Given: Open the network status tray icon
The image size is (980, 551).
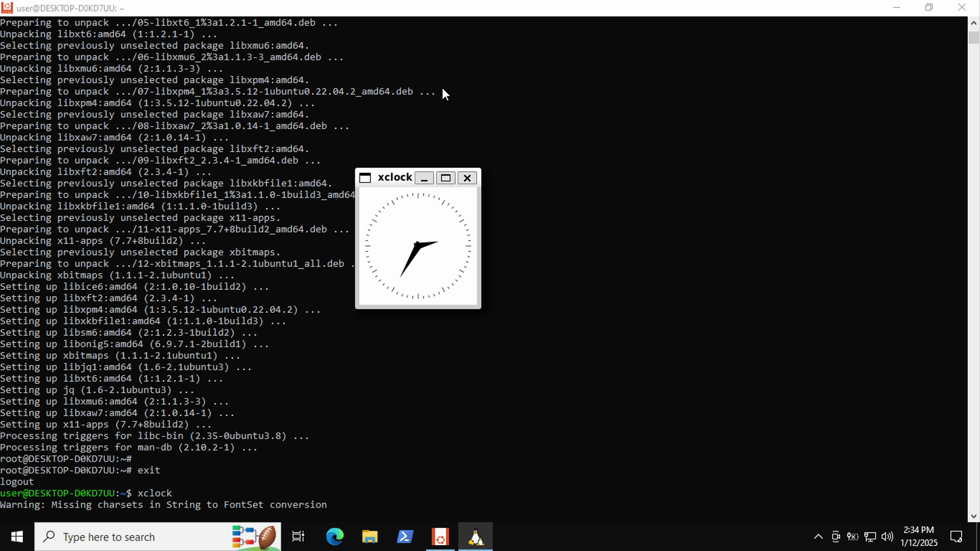Looking at the screenshot, I should click(870, 537).
